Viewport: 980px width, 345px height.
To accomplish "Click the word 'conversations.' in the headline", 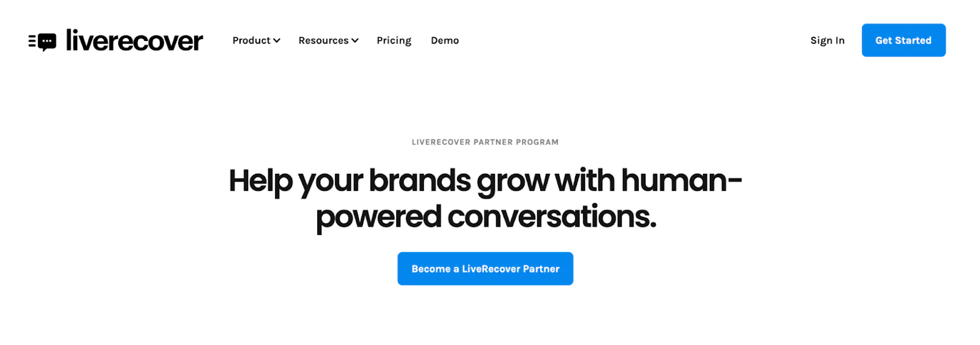I will click(552, 217).
